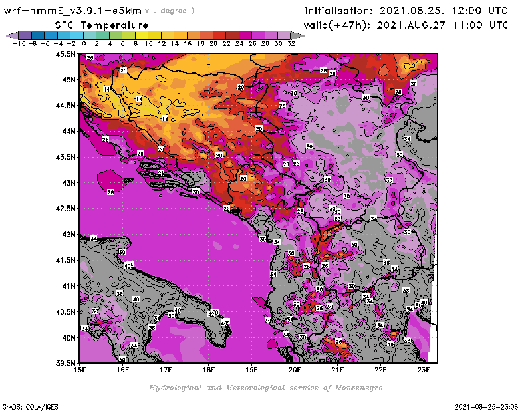Click the '45N' latitude label
The width and height of the screenshot is (532, 411).
pyautogui.click(x=68, y=80)
